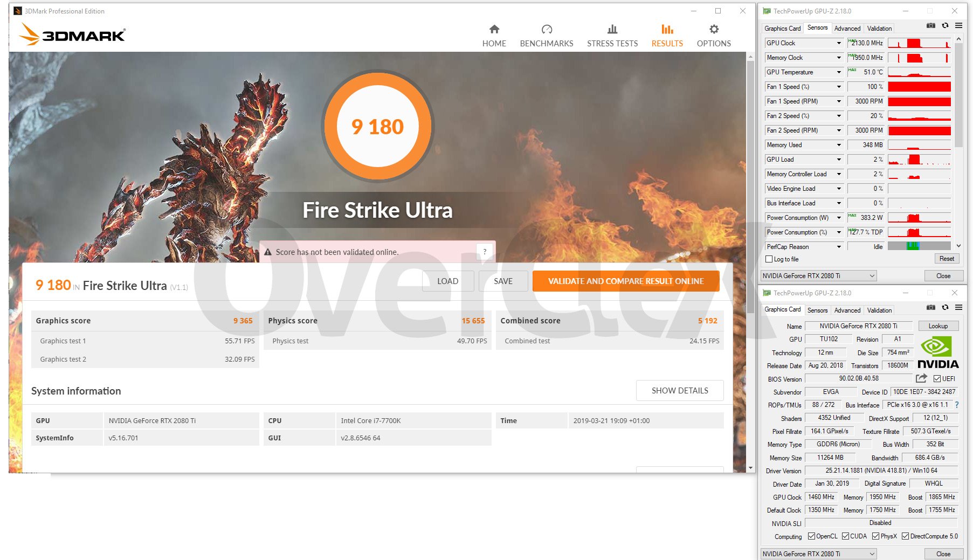
Task: Select the Sensors tab in upper GPU-Z window
Action: click(817, 27)
